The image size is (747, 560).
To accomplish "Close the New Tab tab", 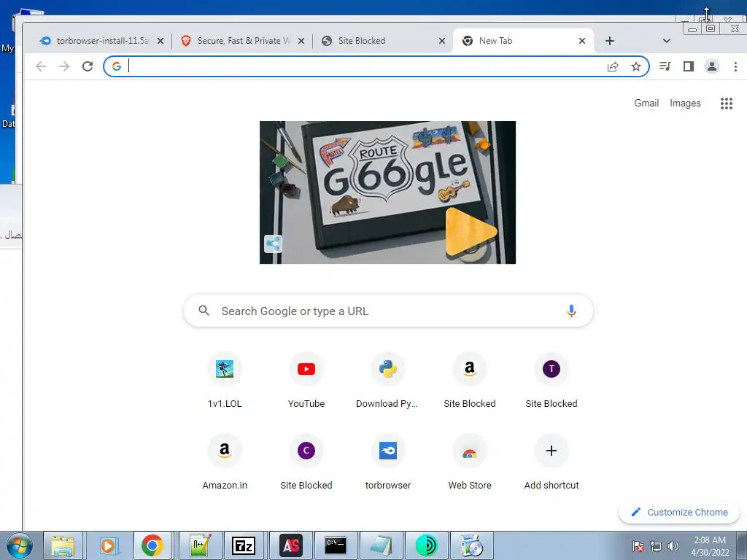I will (x=581, y=41).
